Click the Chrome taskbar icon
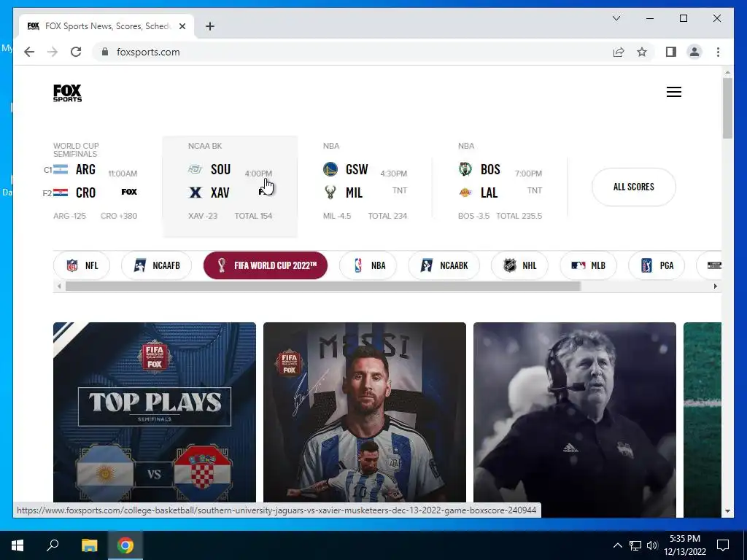The width and height of the screenshot is (747, 560). 125,545
